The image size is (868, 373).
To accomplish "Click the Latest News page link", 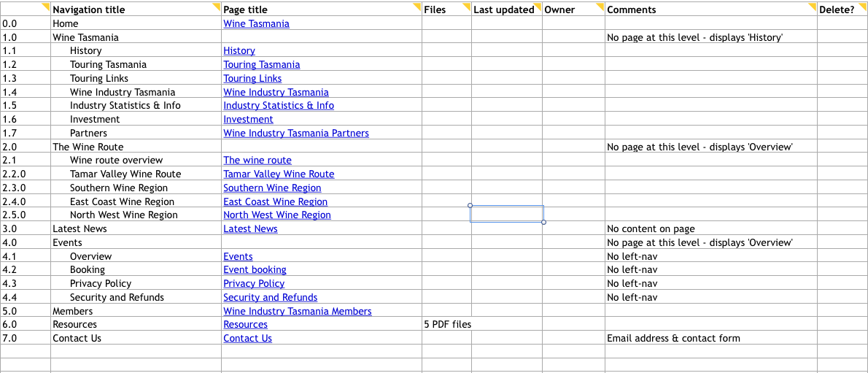I will pos(251,229).
